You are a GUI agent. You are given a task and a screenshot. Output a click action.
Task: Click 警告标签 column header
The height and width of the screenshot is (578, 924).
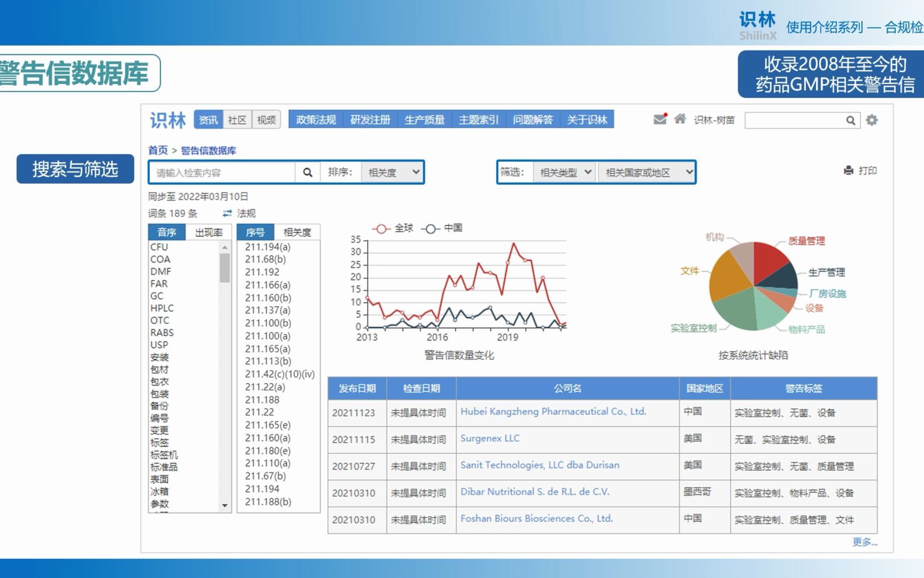(x=804, y=388)
